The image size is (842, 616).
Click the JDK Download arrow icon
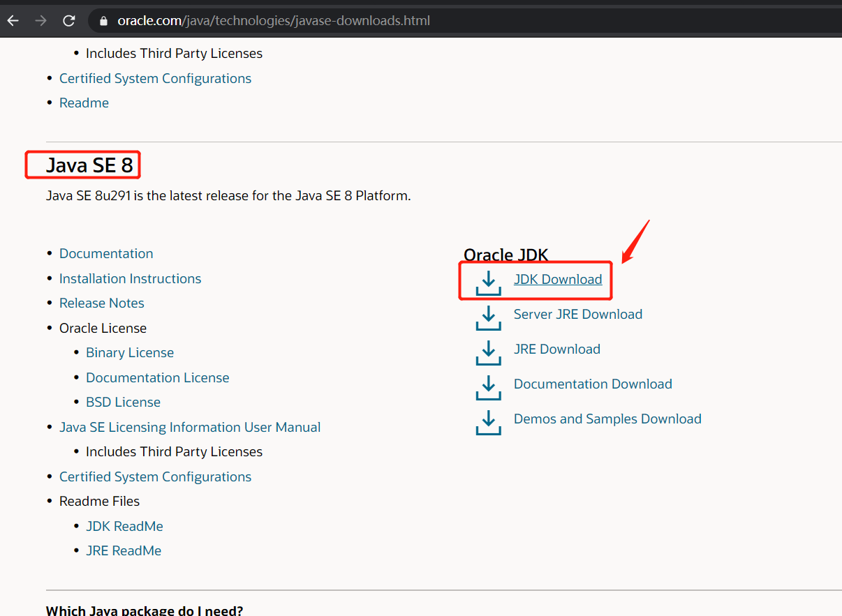[489, 283]
